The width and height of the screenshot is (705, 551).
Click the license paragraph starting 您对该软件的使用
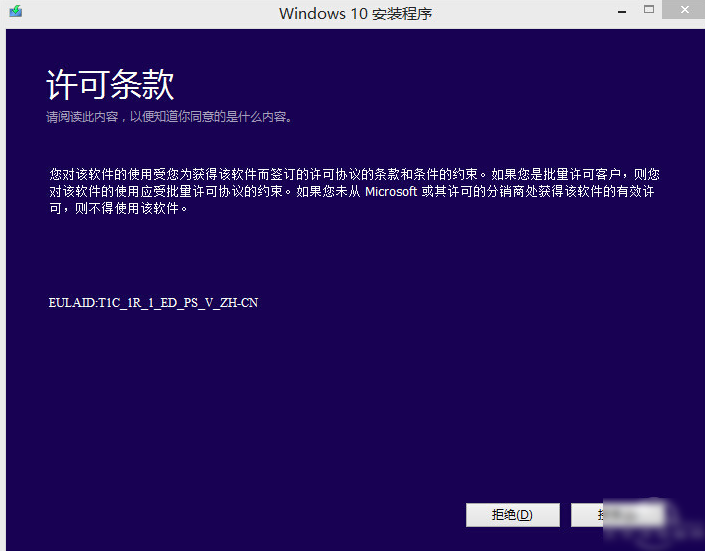354,191
